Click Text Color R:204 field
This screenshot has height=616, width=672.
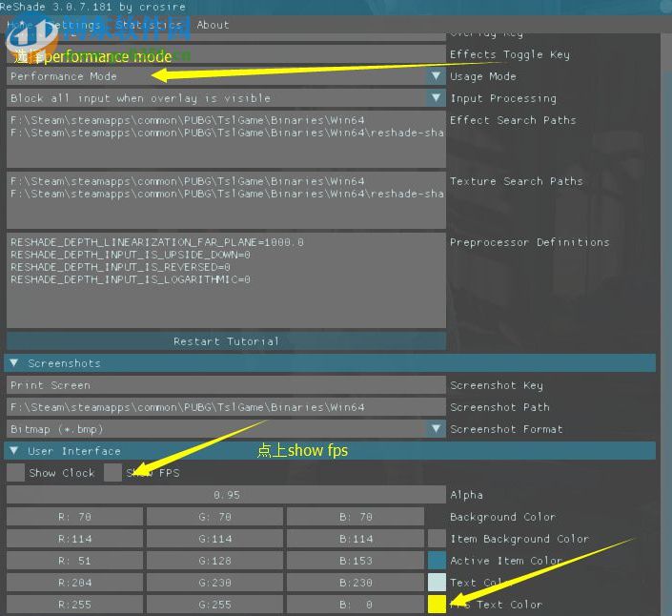[x=74, y=582]
